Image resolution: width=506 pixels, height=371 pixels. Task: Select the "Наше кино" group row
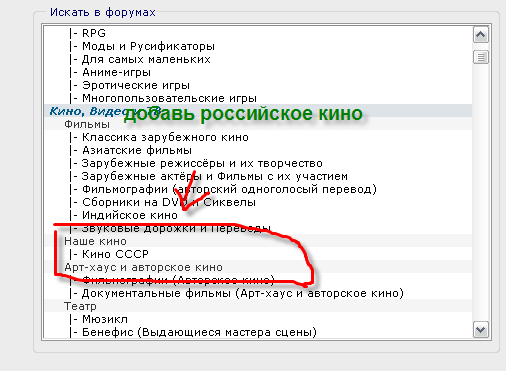[258, 241]
